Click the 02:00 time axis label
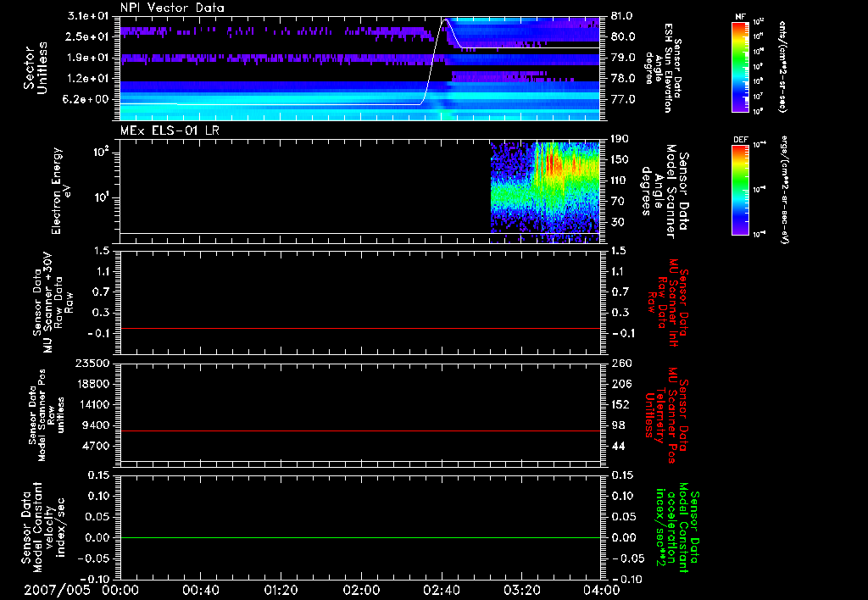Screen dimensions: 868x600 point(361,591)
